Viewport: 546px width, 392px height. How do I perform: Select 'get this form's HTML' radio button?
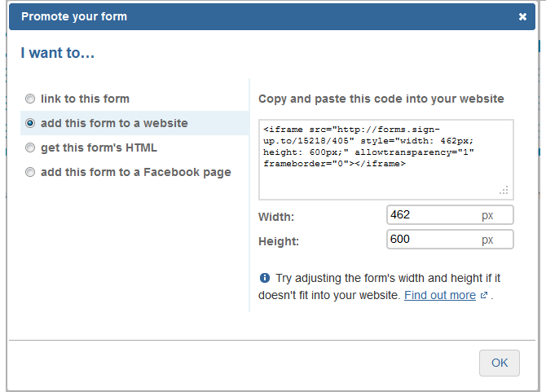coord(30,148)
